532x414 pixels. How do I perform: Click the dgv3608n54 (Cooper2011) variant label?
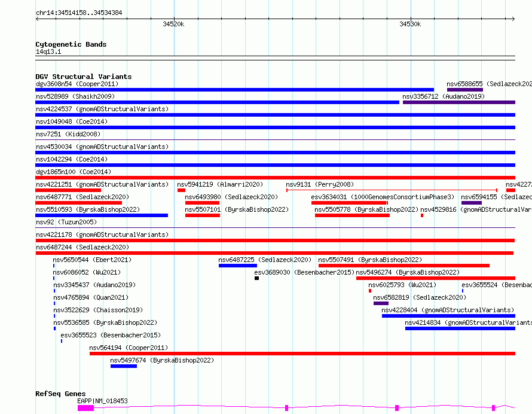coord(77,84)
